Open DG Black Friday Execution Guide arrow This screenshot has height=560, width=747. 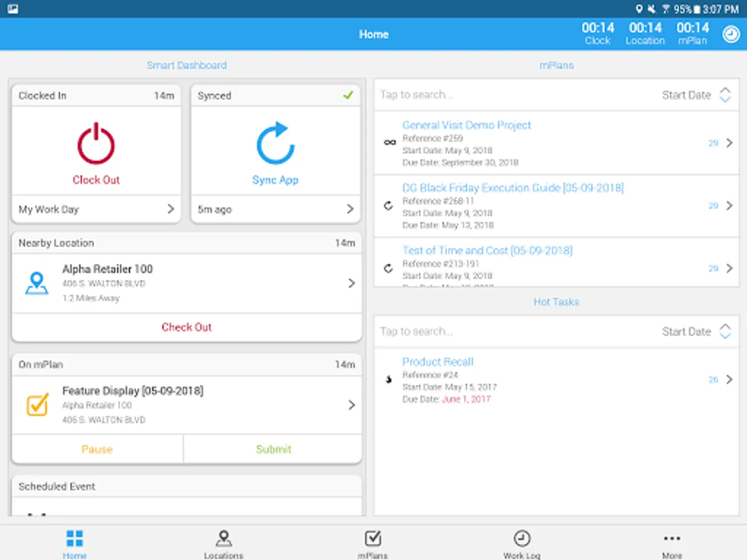730,205
